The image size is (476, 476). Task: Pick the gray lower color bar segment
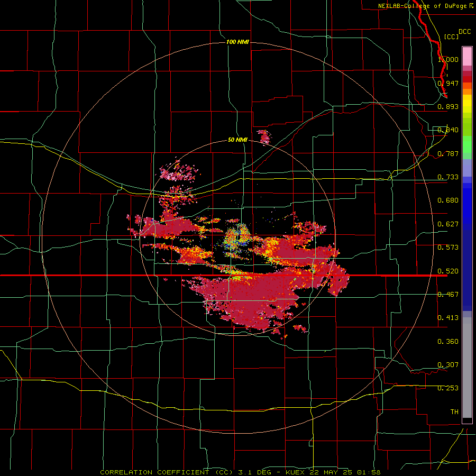[467, 368]
